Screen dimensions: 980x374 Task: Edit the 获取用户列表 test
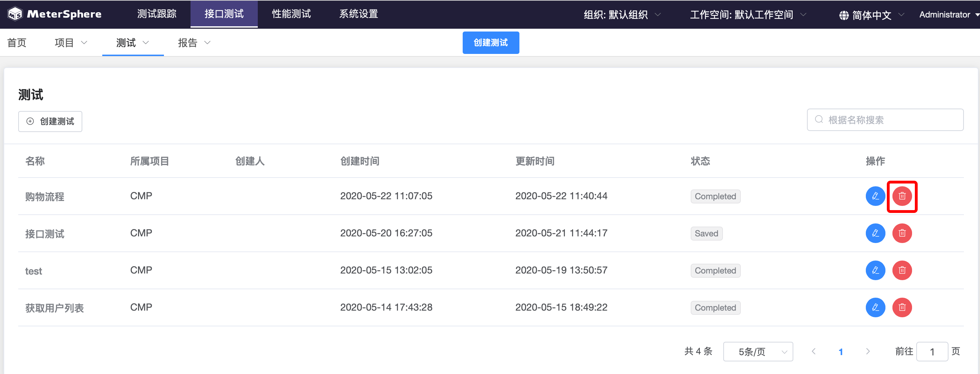[875, 307]
